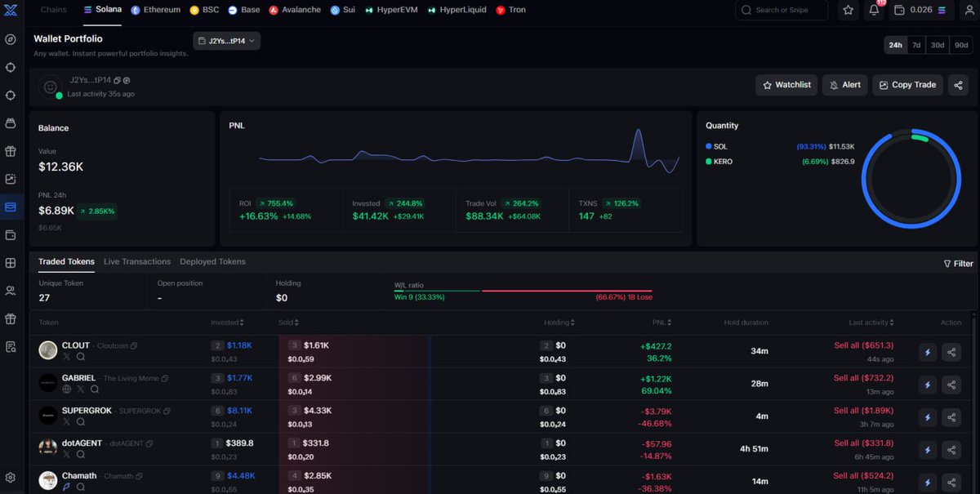Sort table by Last activity column
Viewport: 980px width, 494px height.
click(872, 323)
